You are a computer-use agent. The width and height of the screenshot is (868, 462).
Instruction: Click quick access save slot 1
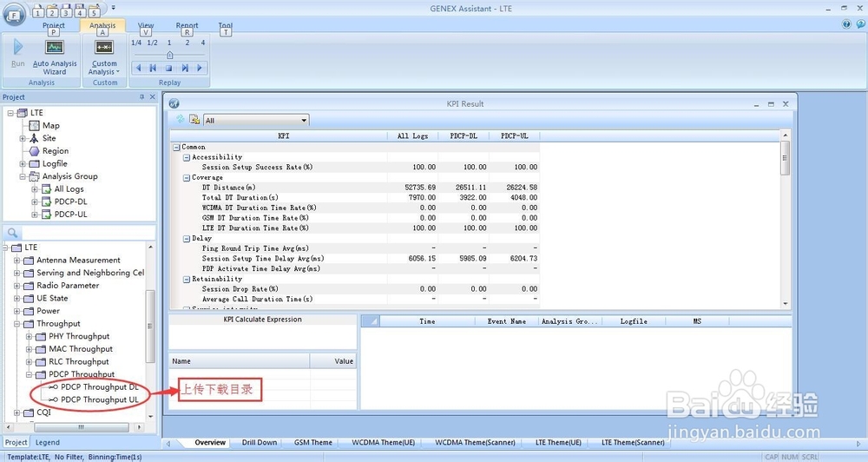(37, 11)
